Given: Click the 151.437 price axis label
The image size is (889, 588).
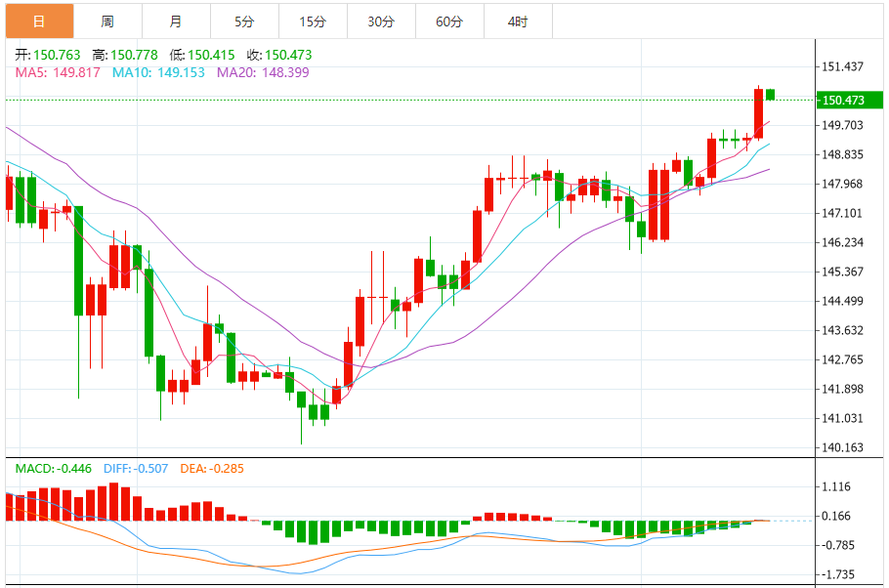Looking at the screenshot, I should pyautogui.click(x=842, y=67).
